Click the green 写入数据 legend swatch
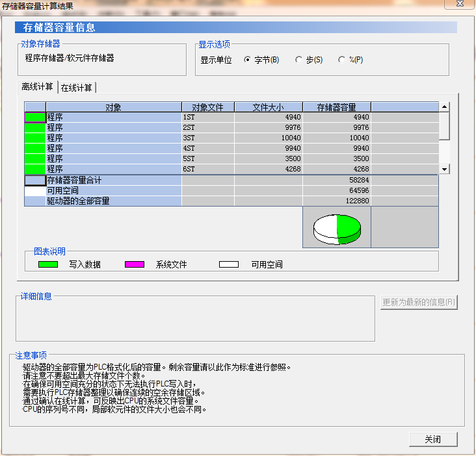 click(48, 264)
